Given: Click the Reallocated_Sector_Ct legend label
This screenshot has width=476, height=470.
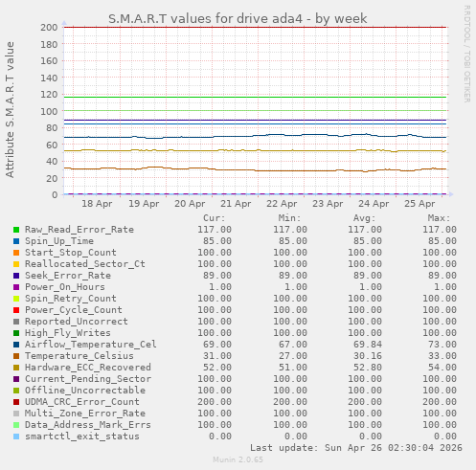Looking at the screenshot, I should click(x=85, y=264).
